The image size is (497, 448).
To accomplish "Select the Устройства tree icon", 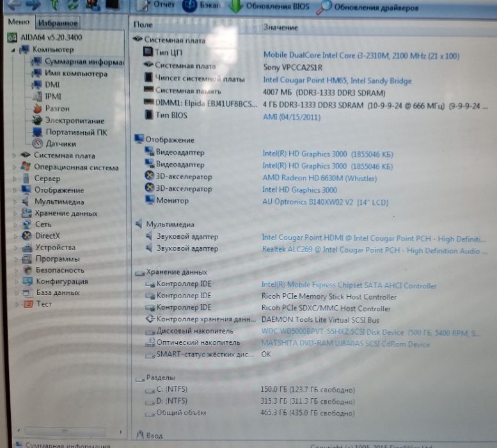I will [27, 247].
